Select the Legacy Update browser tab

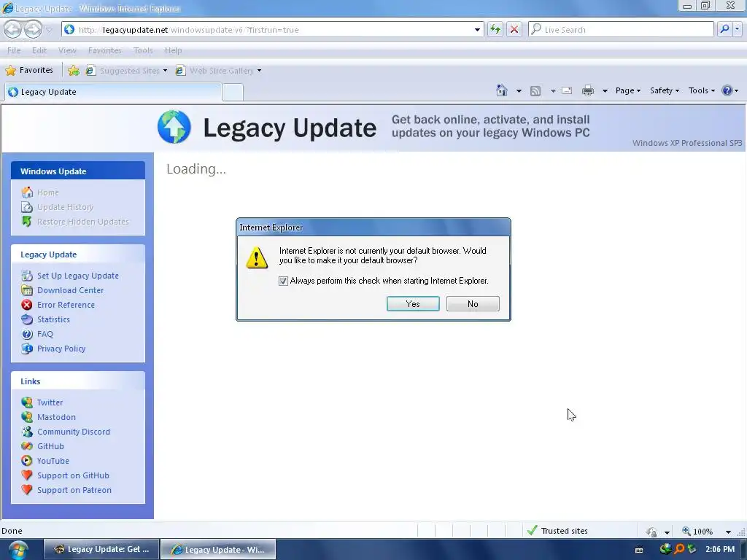pyautogui.click(x=113, y=92)
